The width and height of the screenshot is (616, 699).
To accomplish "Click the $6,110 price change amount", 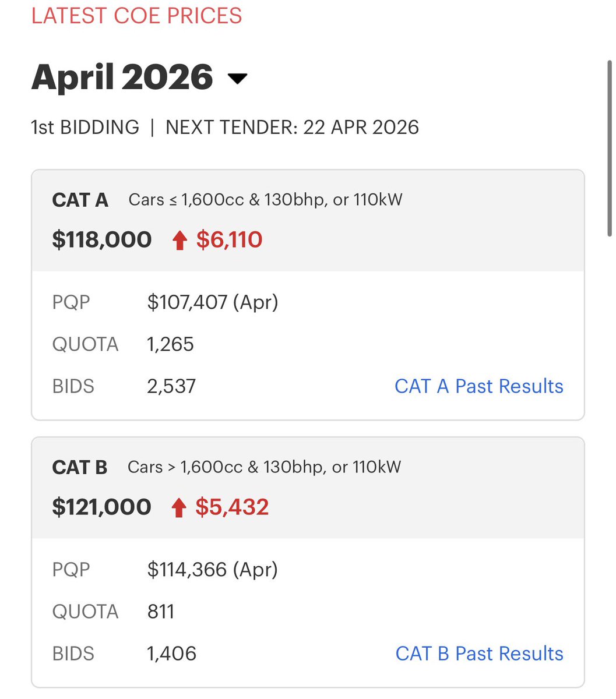I will click(229, 239).
